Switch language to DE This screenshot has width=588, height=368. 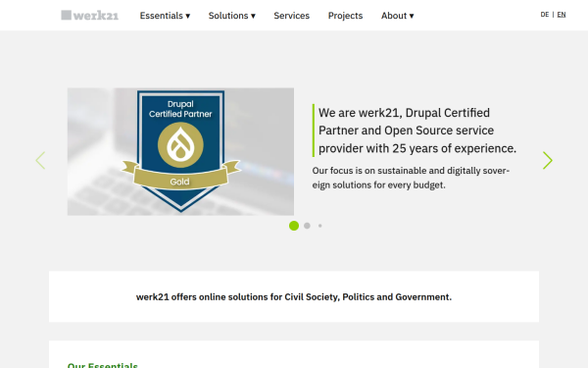coord(545,15)
